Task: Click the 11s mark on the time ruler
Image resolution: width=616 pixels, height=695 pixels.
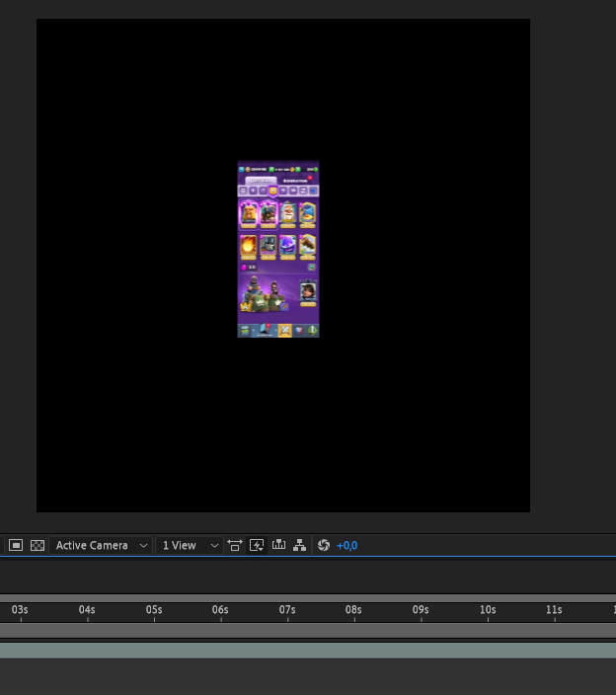Action: point(554,610)
